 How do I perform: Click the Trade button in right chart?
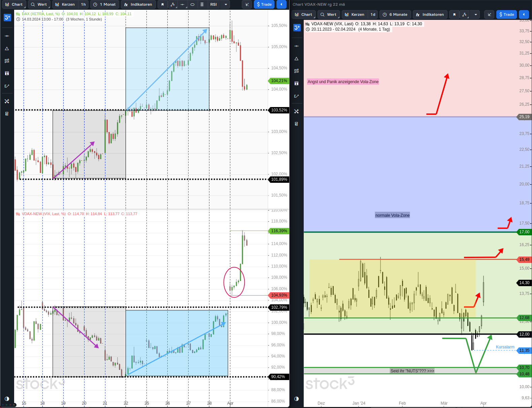click(506, 14)
